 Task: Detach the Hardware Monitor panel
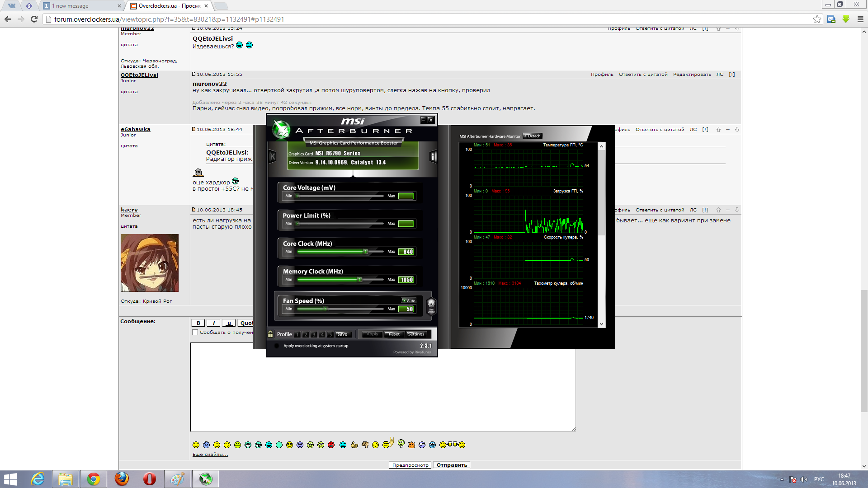(533, 136)
